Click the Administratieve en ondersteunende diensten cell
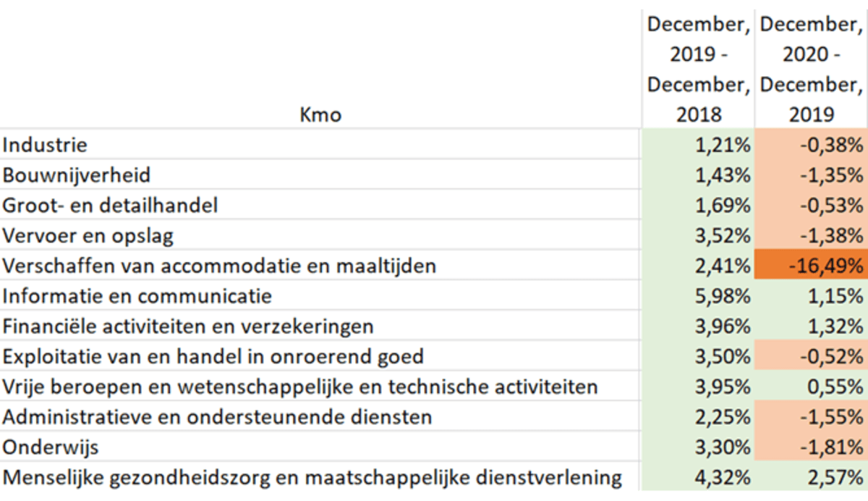868x501 pixels. click(217, 417)
